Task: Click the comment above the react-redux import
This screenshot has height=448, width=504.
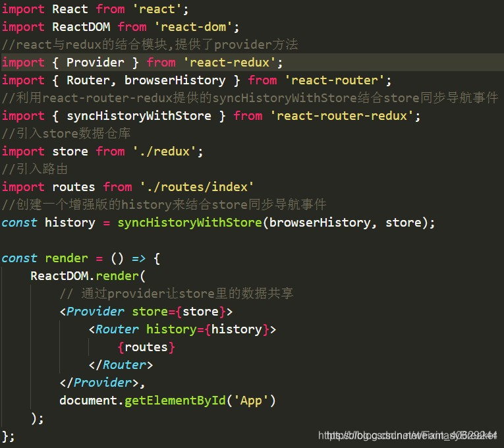Action: [x=150, y=45]
